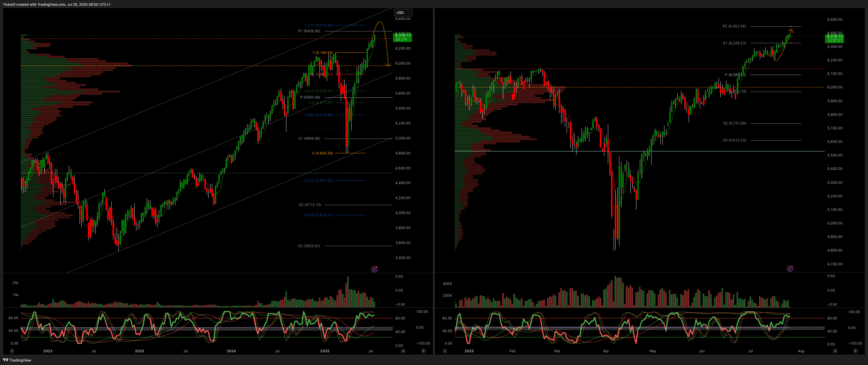Click the Aug label on right time axis
This screenshot has width=868, height=365.
pos(801,351)
